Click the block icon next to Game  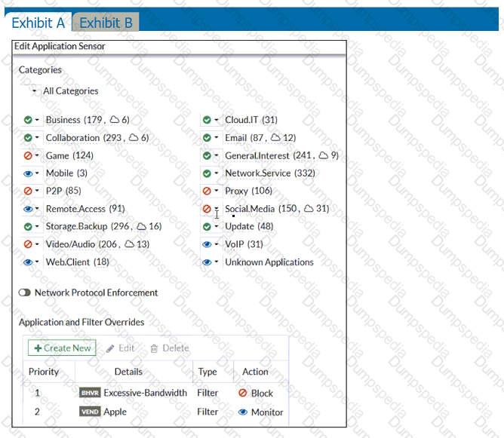tap(28, 155)
